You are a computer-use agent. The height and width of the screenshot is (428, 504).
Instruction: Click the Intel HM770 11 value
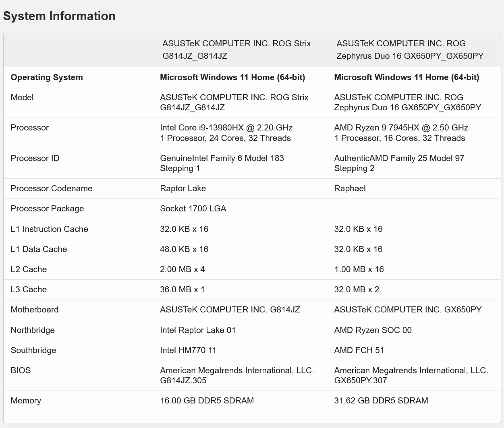[188, 350]
